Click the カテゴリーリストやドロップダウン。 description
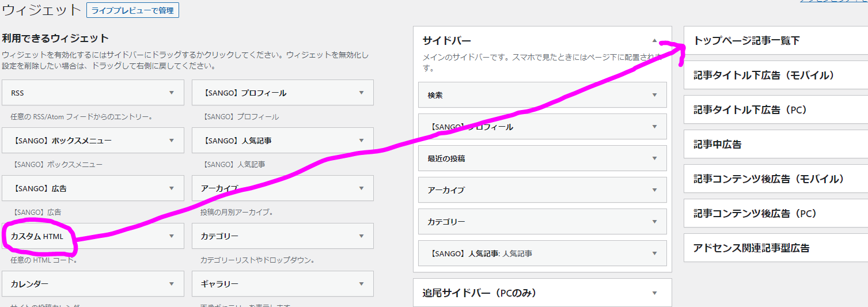This screenshot has width=868, height=307. [x=257, y=260]
